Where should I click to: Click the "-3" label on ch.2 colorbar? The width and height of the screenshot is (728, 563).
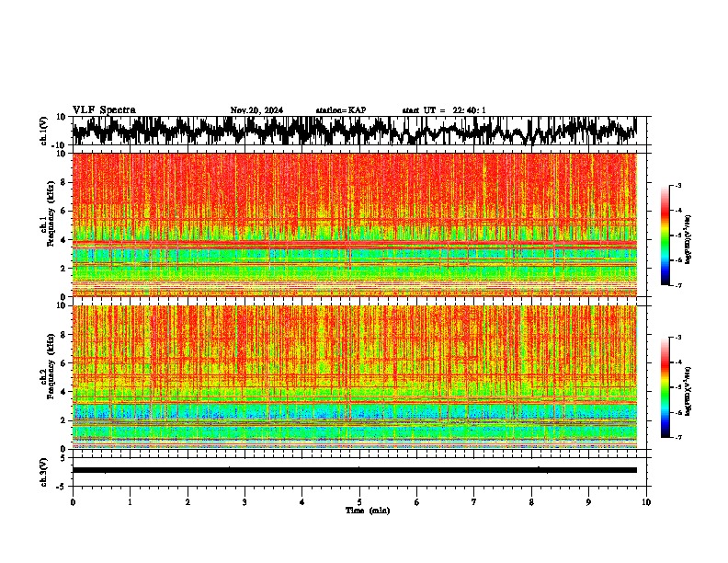[x=678, y=338]
